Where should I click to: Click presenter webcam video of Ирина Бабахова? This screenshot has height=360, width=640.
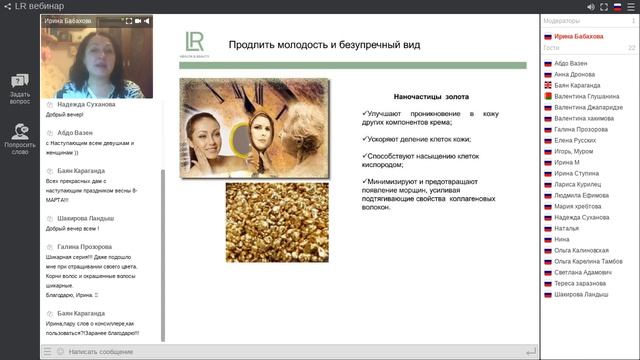[97, 57]
